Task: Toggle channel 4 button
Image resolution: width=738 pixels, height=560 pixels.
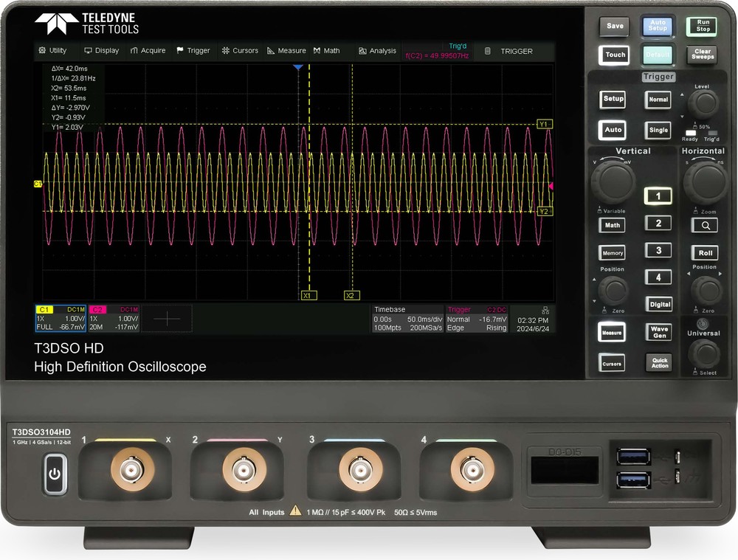Action: pyautogui.click(x=658, y=277)
